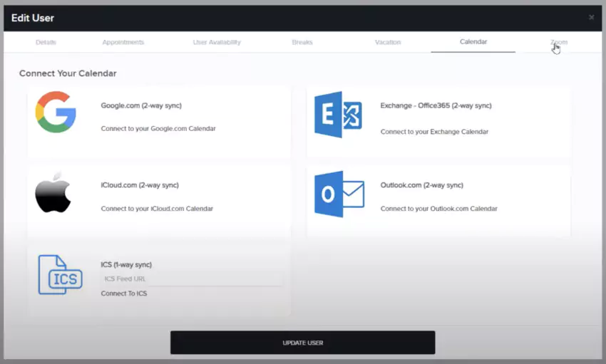Screen dimensions: 606x364
Task: Click the Apple iCloud logo icon
Action: pyautogui.click(x=53, y=192)
